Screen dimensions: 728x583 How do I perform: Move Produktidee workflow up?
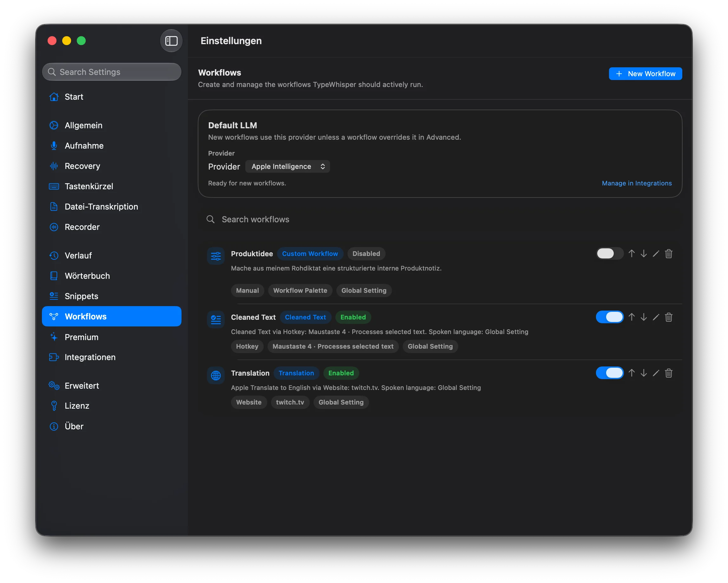(x=632, y=254)
